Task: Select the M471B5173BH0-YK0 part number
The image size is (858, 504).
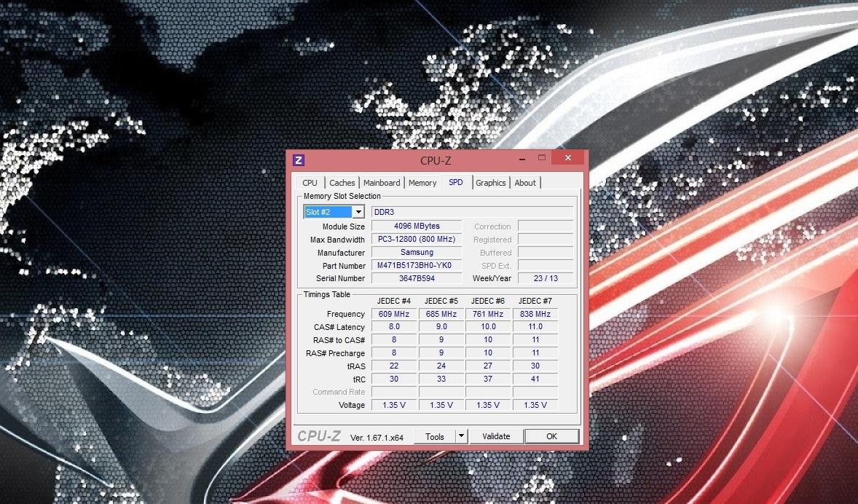Action: coord(417,265)
